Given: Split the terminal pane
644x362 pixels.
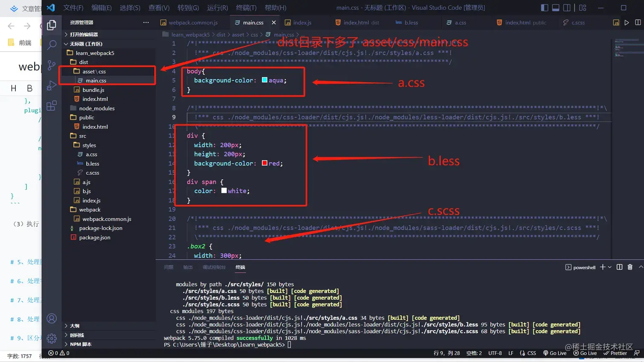Looking at the screenshot, I should [620, 267].
